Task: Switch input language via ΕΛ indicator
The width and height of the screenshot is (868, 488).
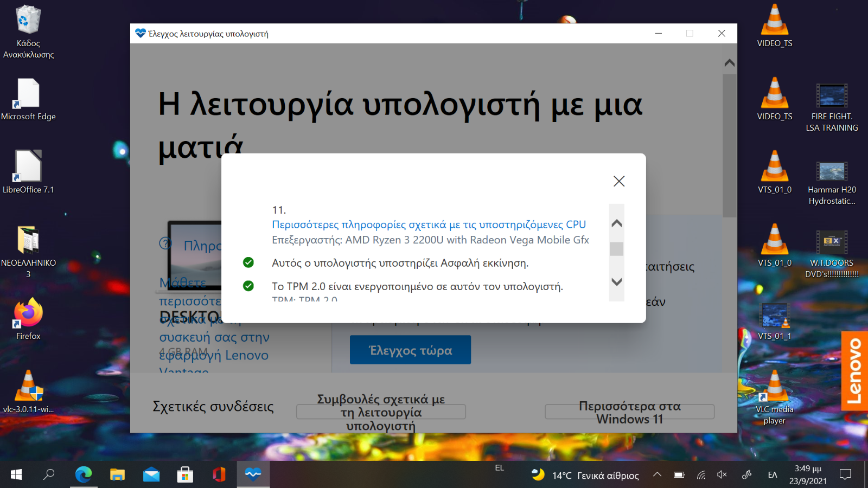Action: click(x=773, y=474)
